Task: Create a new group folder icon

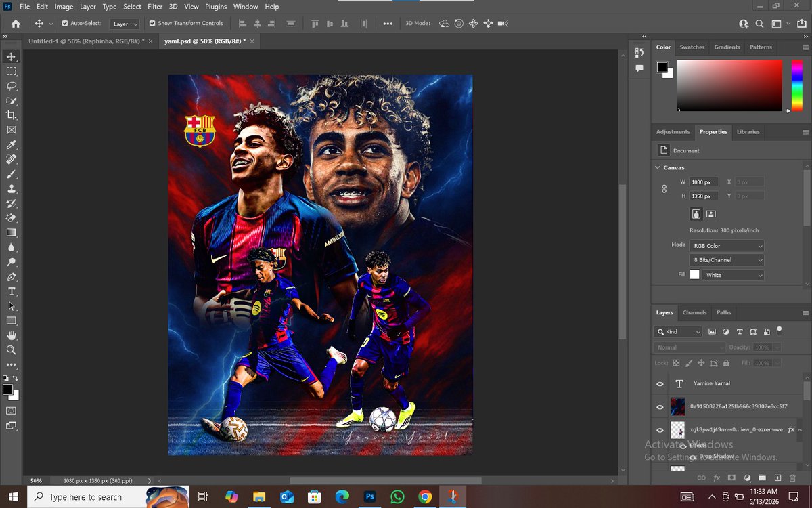Action: [763, 478]
